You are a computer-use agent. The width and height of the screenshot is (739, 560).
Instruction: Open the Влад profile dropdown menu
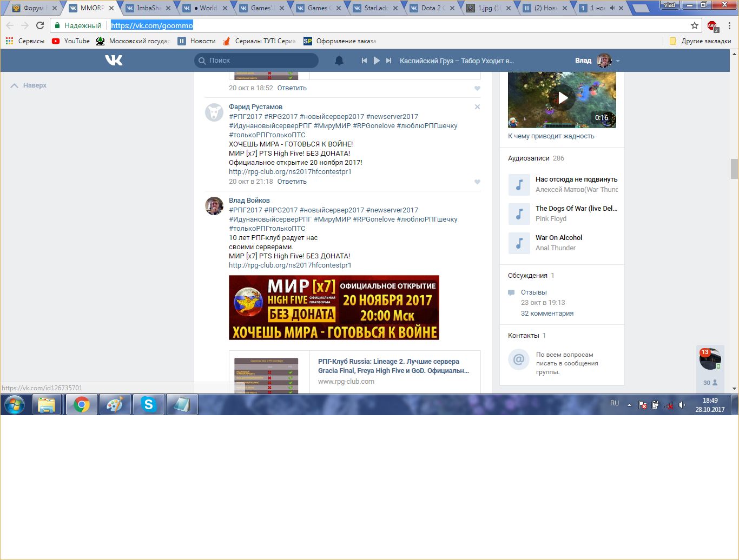tap(618, 61)
